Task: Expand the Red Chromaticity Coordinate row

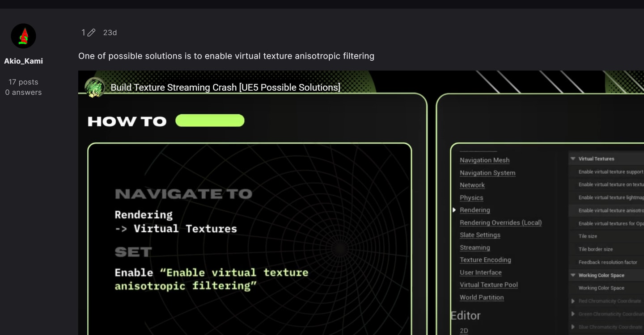Action: 573,301
